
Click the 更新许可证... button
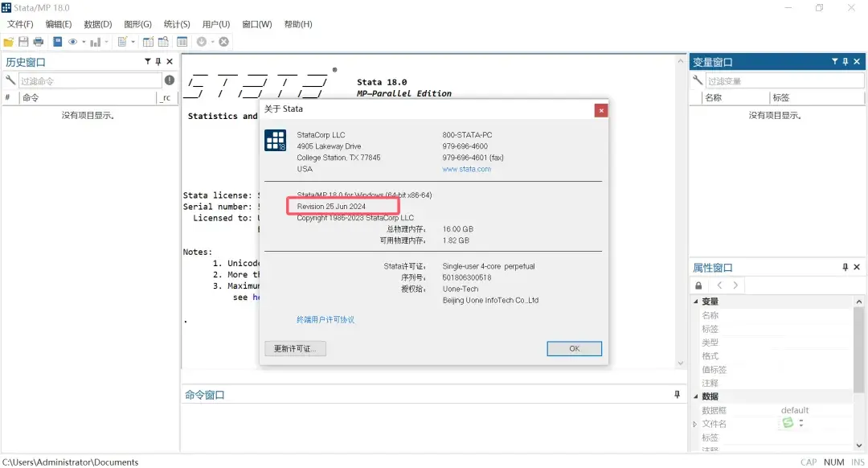pyautogui.click(x=295, y=348)
